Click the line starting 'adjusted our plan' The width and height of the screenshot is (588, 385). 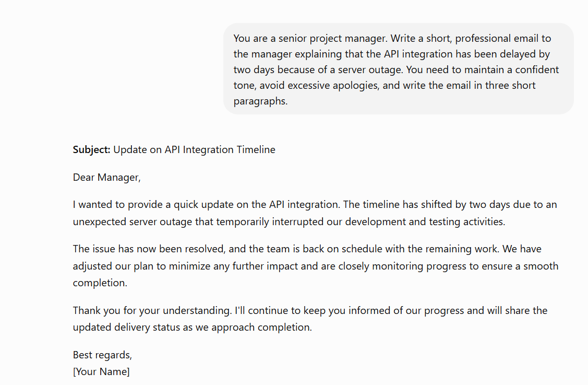coord(315,266)
